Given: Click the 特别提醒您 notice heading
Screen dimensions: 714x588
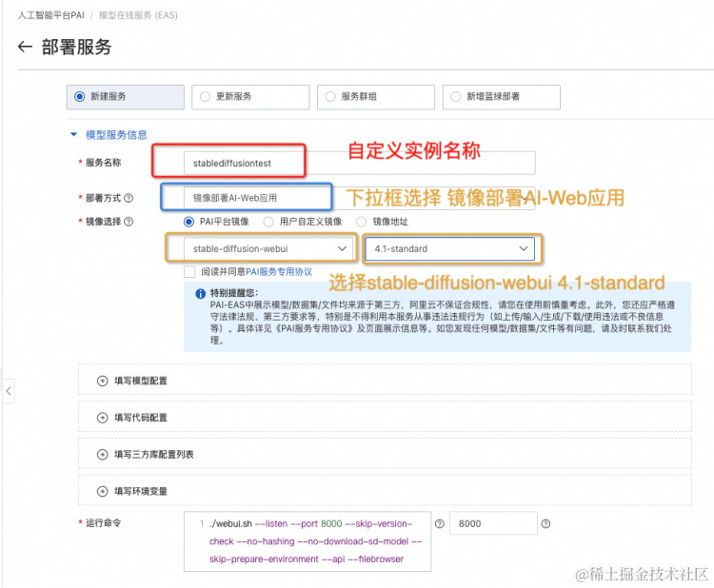Looking at the screenshot, I should [x=233, y=293].
